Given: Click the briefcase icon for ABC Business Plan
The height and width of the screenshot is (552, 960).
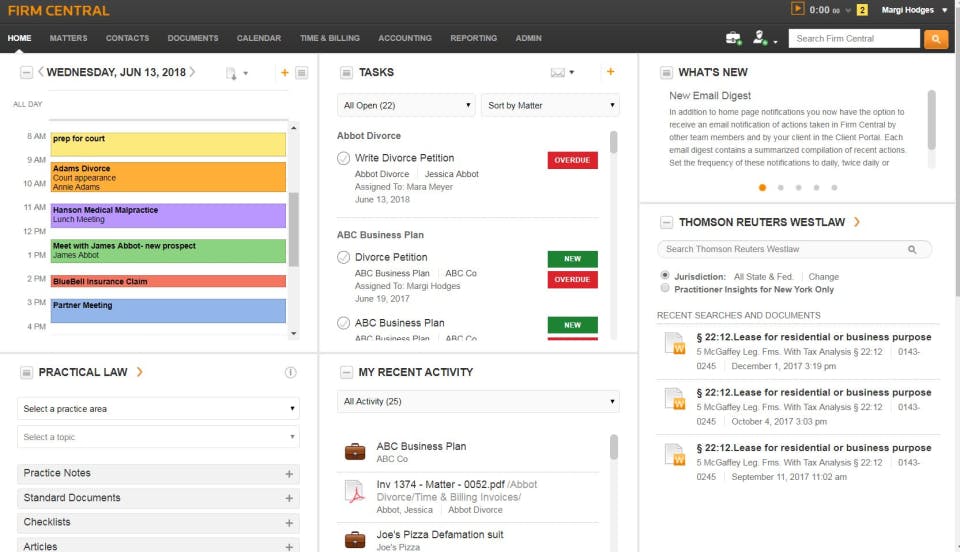Looking at the screenshot, I should (355, 452).
